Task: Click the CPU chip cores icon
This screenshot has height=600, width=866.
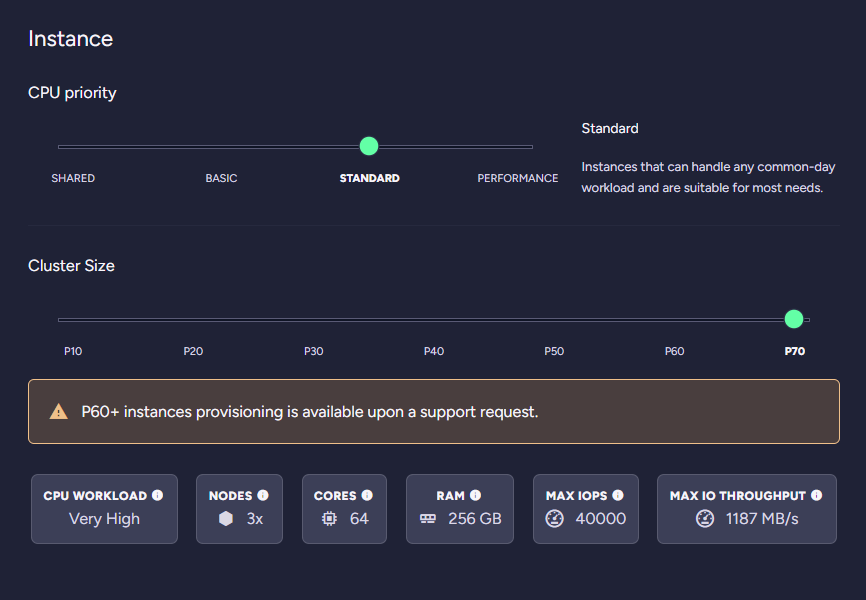Action: (x=329, y=519)
